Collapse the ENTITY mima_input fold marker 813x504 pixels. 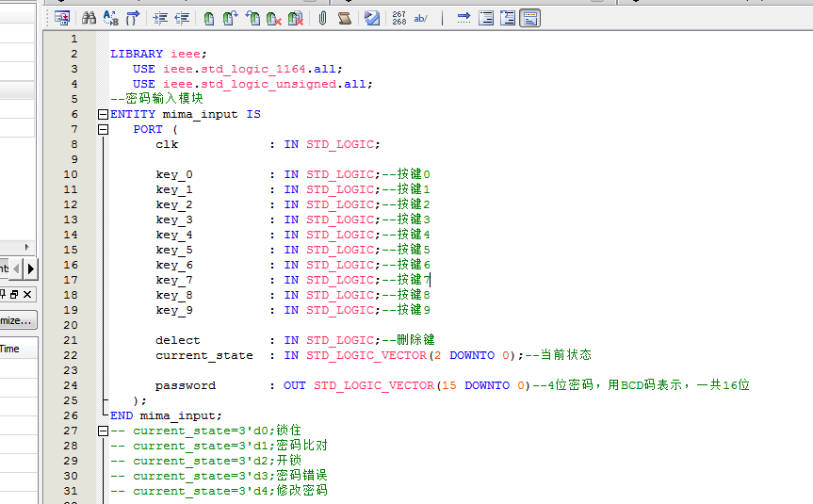[x=104, y=114]
